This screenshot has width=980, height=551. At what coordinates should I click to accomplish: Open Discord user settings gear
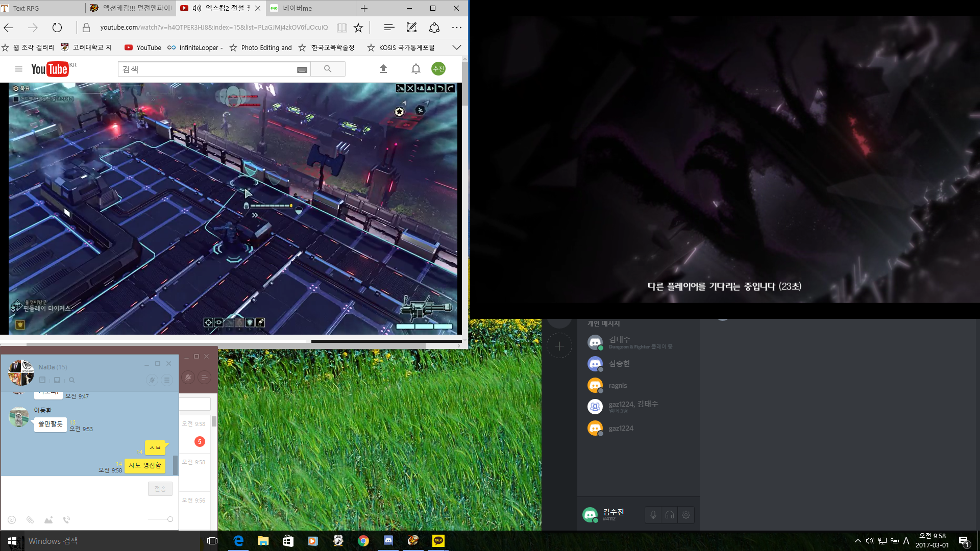point(686,515)
